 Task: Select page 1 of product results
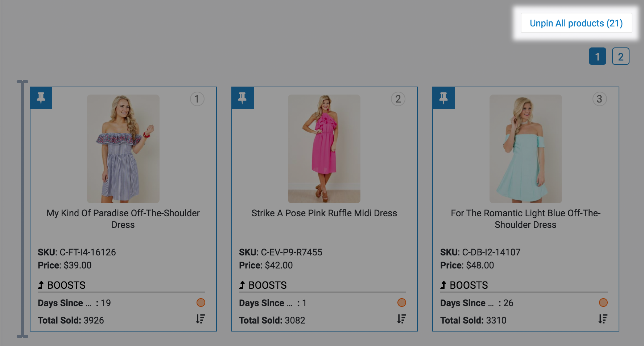point(597,57)
